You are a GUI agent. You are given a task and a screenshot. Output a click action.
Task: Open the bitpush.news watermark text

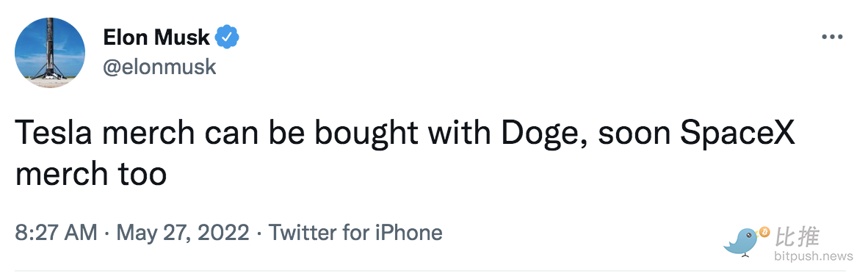(x=814, y=257)
